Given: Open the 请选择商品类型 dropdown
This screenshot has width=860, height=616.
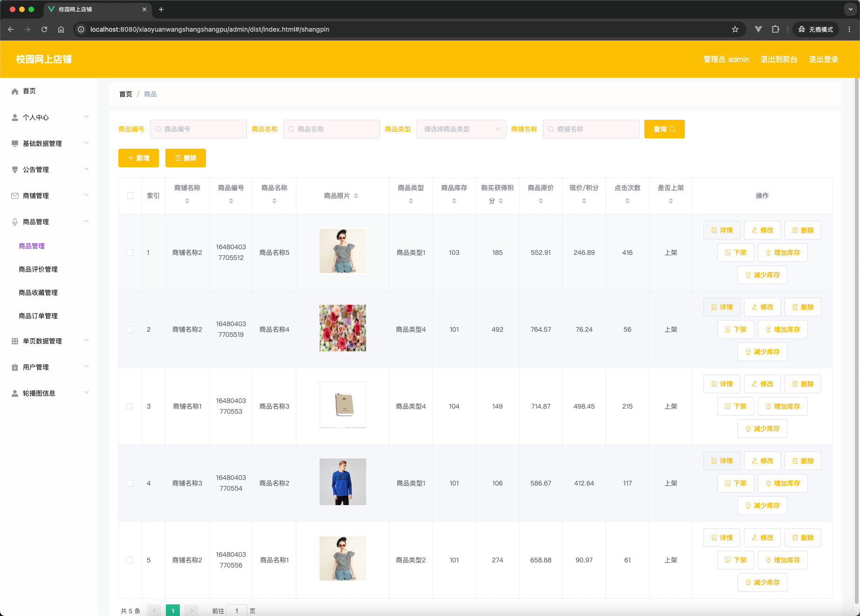Looking at the screenshot, I should tap(461, 129).
